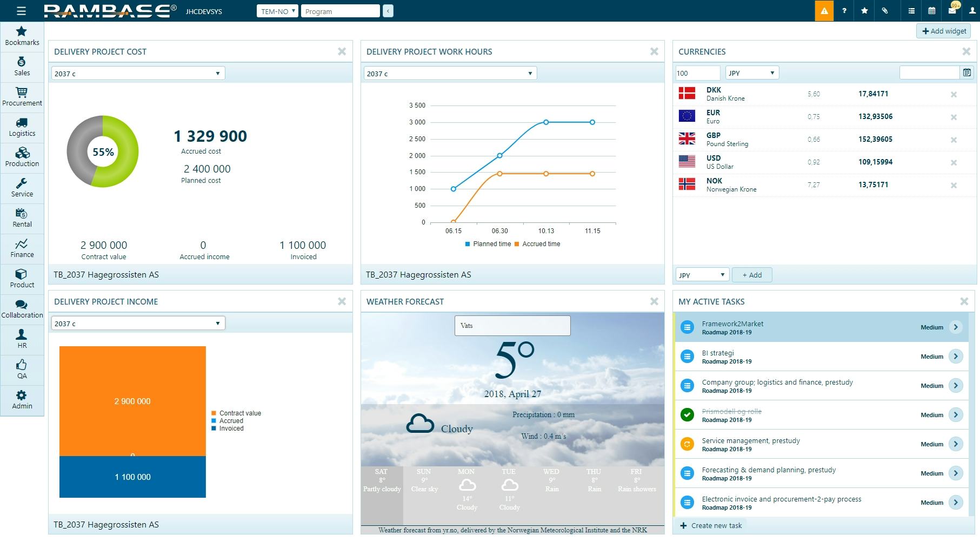This screenshot has width=980, height=554.
Task: Open the bookmarks star icon in top bar
Action: [x=864, y=11]
